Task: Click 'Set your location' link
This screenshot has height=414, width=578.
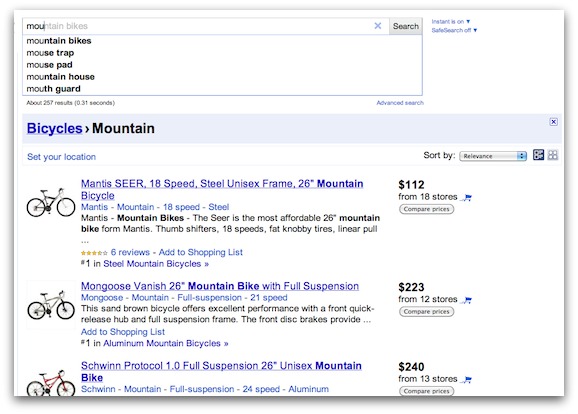Action: click(x=62, y=157)
